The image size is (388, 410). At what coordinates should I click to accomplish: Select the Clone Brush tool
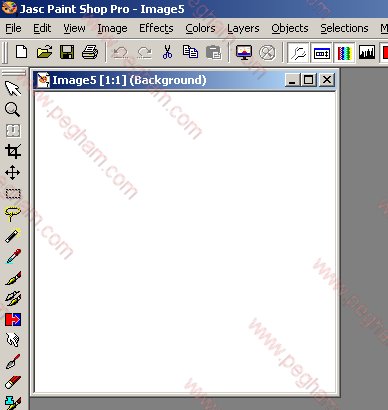point(13,298)
